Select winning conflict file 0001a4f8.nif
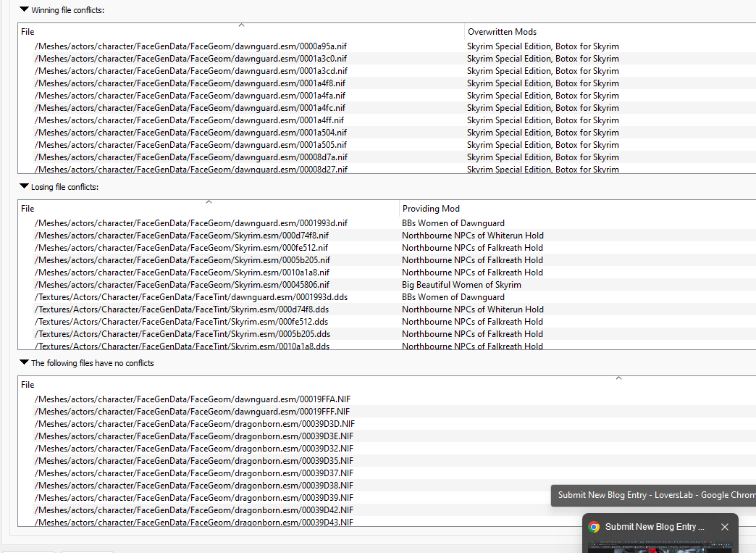Screen dimensions: 756x553 click(x=190, y=83)
